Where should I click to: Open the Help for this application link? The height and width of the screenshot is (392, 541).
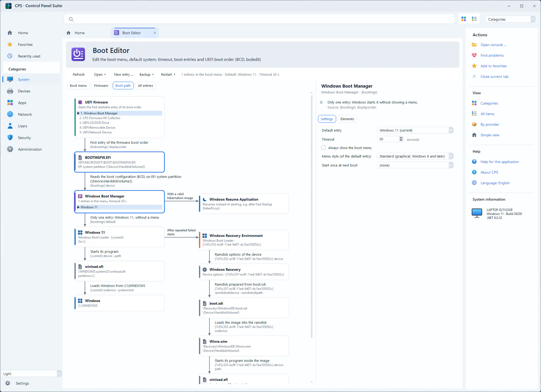click(x=500, y=162)
